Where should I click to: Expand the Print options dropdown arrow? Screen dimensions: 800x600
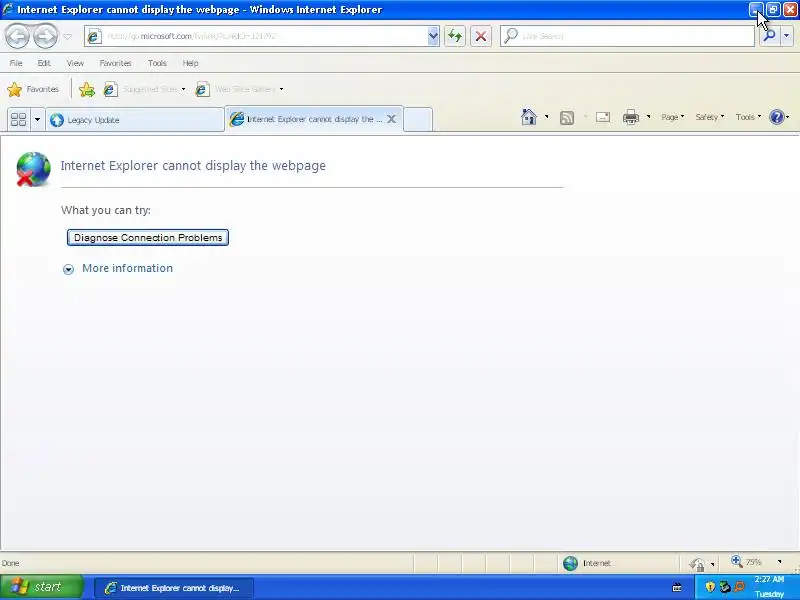pyautogui.click(x=648, y=117)
